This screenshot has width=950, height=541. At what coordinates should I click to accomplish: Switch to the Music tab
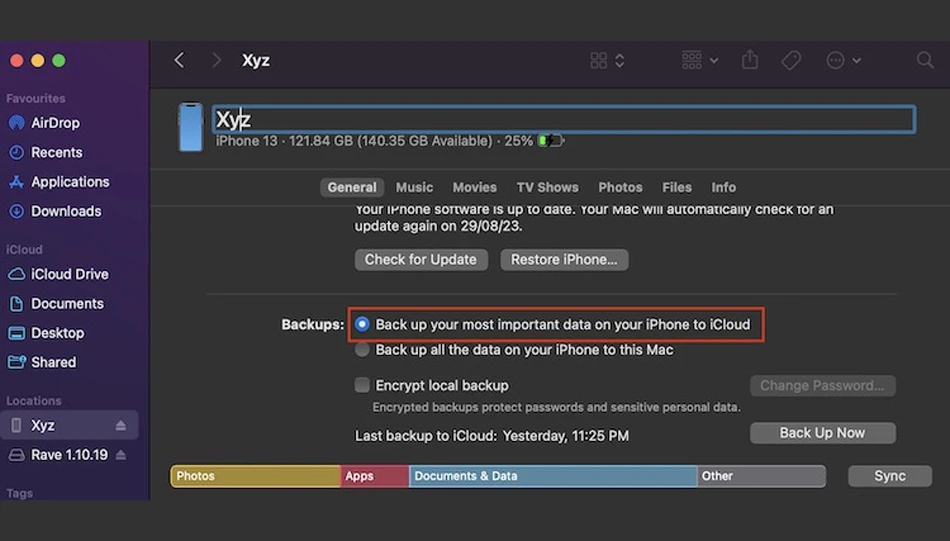pyautogui.click(x=414, y=187)
